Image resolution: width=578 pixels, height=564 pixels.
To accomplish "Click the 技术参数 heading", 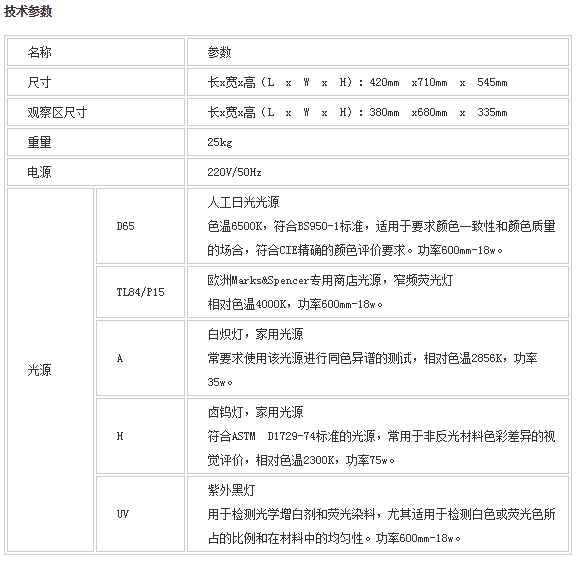I will (x=28, y=11).
